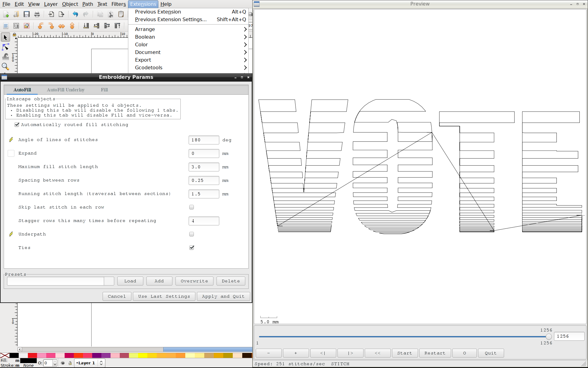Viewport: 588px width, 368px height.
Task: Click the ruler lock padlock icon
Action: point(14,35)
